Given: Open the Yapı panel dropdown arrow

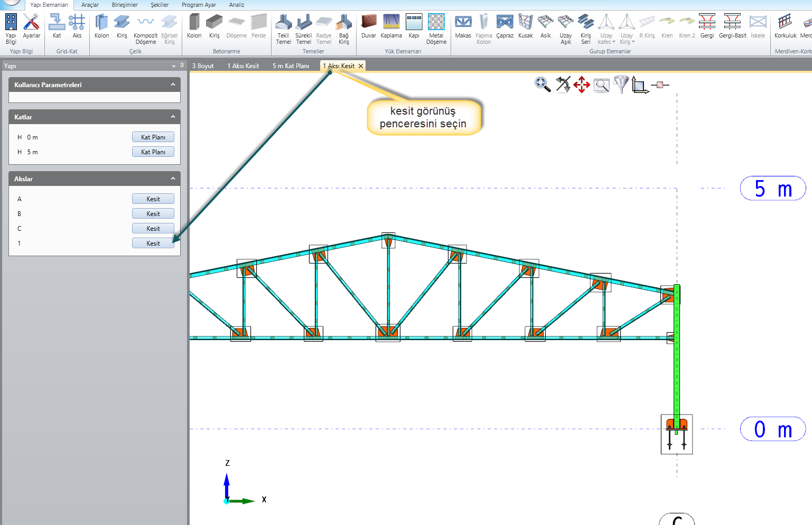Looking at the screenshot, I should coord(174,66).
